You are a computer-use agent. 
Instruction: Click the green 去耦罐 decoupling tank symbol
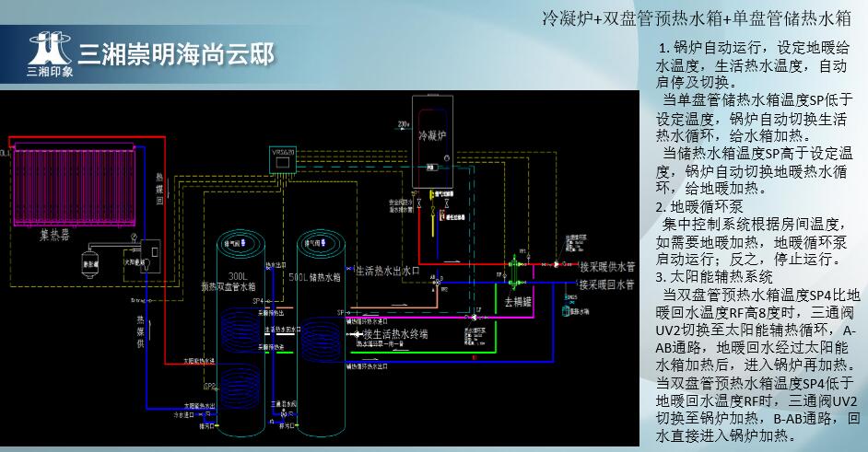coord(514,271)
